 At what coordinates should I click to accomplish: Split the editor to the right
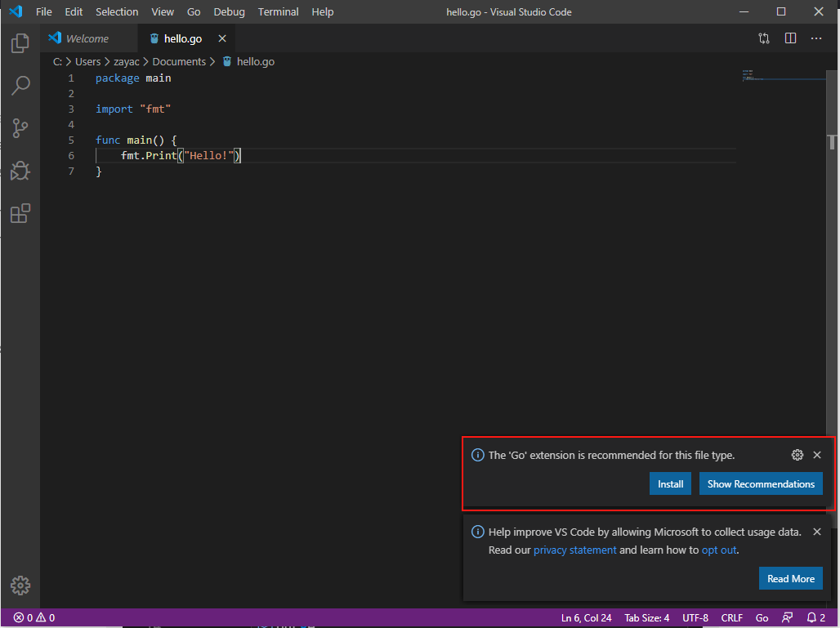click(x=790, y=38)
